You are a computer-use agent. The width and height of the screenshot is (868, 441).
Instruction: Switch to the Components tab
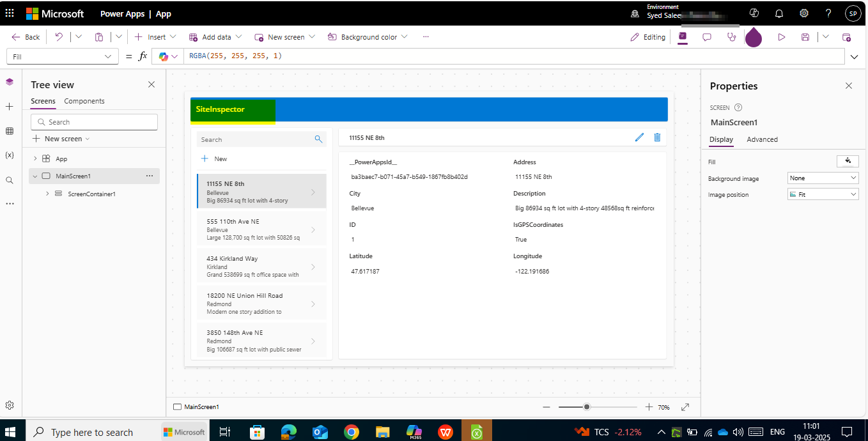point(84,101)
